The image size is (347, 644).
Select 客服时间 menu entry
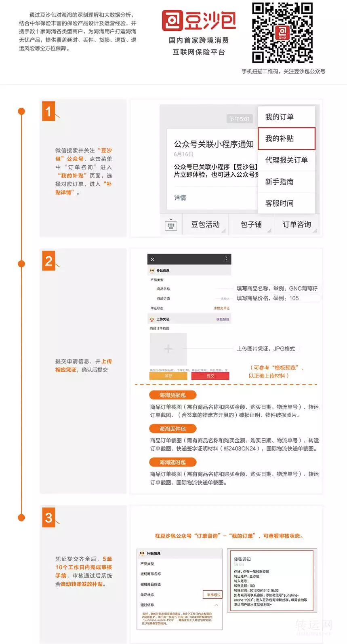(286, 203)
